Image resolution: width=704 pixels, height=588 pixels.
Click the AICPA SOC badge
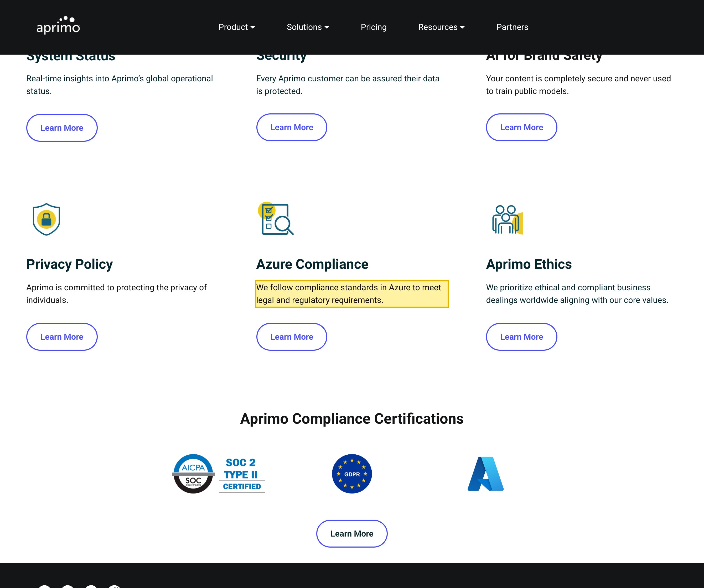pos(193,474)
